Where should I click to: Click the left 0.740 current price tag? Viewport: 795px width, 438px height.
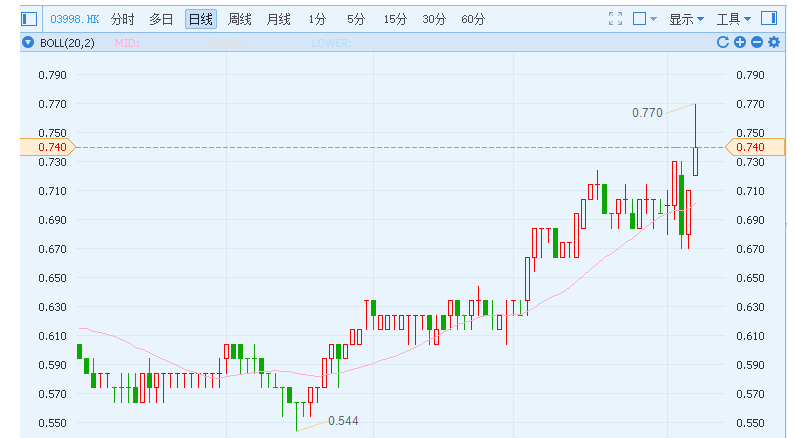pos(48,147)
